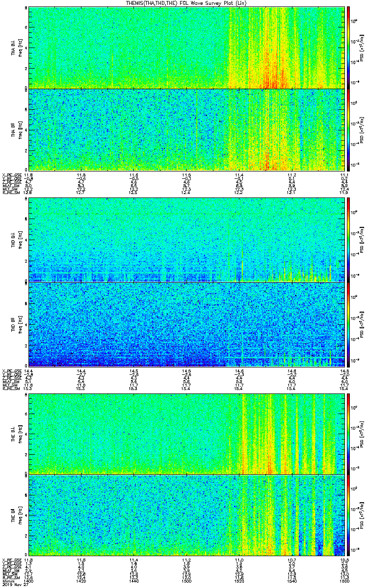The width and height of the screenshot is (368, 588).
Task: Select the THD parallel spectrogram panel
Action: point(186,324)
